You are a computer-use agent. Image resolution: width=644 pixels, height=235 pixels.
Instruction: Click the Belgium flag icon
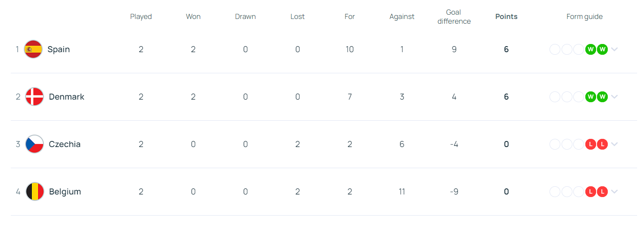[x=35, y=191]
